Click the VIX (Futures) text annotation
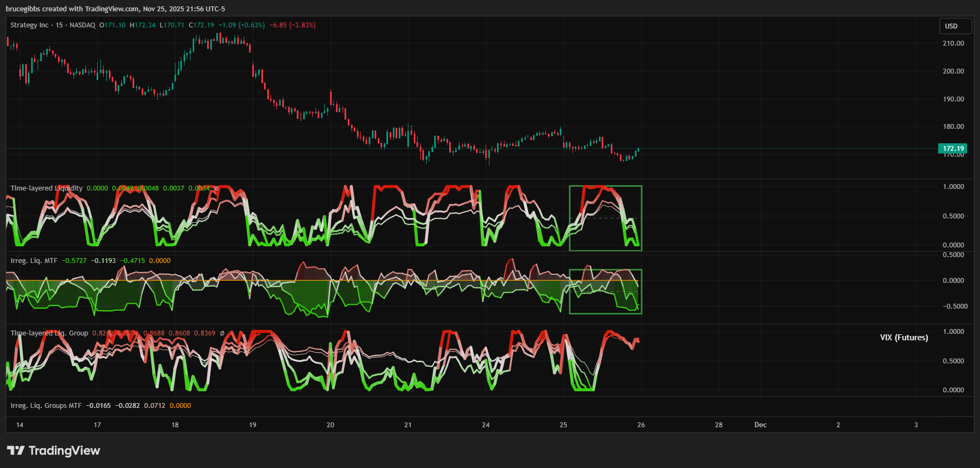Screen dimensions: 980x468 [x=904, y=338]
